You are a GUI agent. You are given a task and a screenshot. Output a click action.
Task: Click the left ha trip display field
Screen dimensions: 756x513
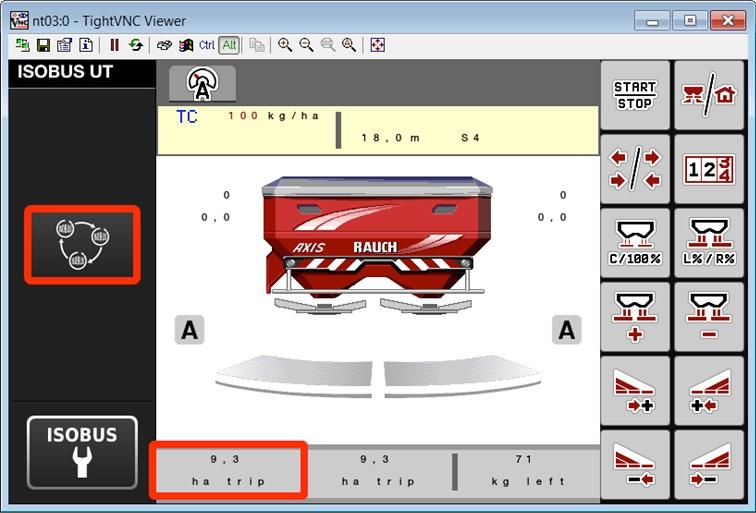click(x=228, y=470)
